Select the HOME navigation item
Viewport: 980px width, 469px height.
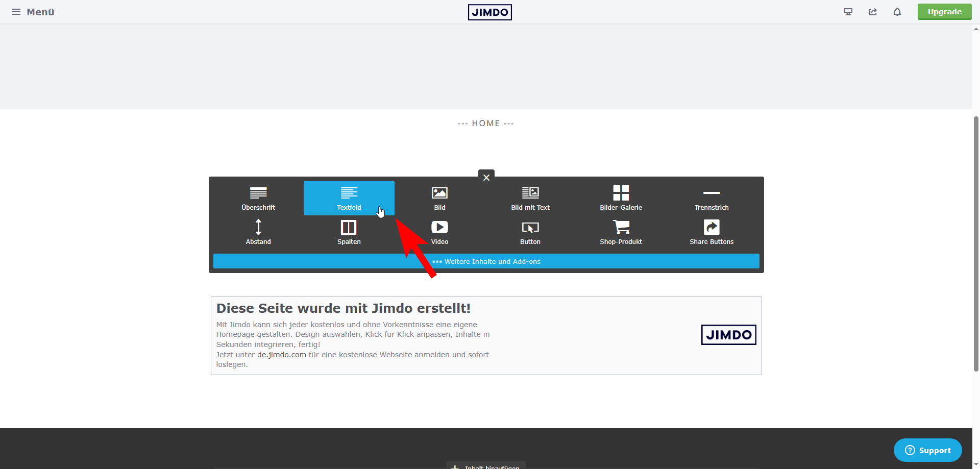tap(486, 124)
